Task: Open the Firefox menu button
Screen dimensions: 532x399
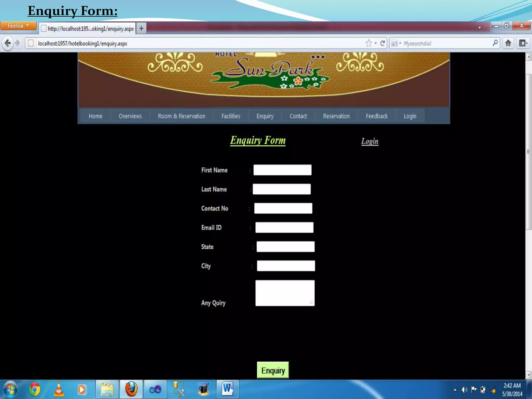Action: 18,26
